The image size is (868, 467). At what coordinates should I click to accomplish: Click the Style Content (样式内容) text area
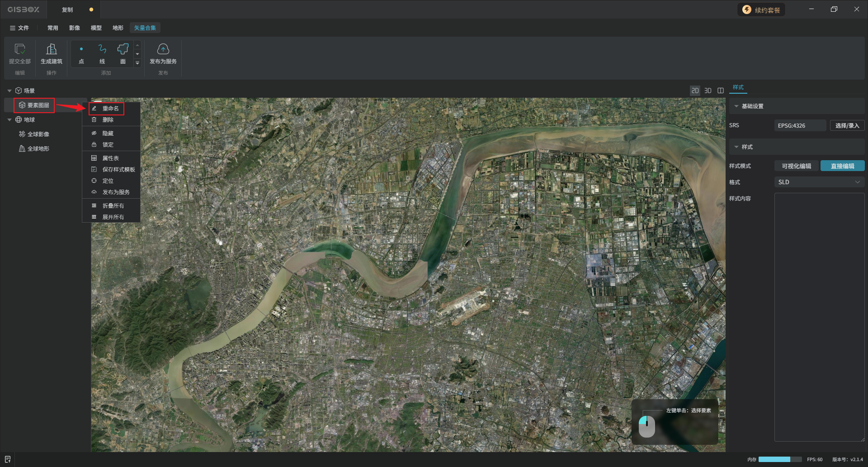coord(819,317)
